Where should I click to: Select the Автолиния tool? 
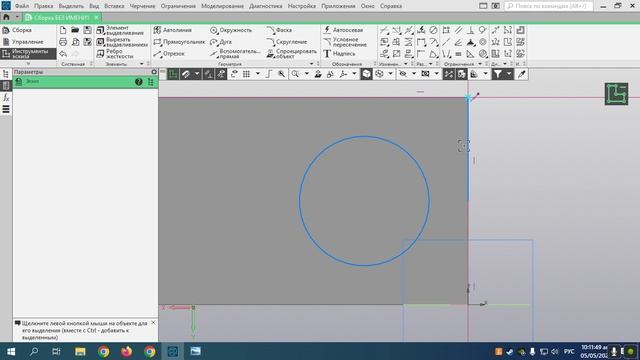click(173, 30)
